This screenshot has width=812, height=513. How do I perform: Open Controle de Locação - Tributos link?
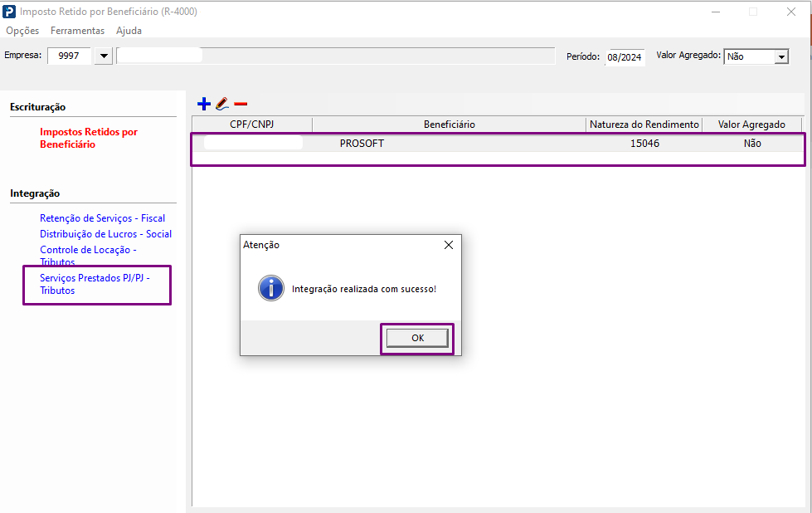point(88,256)
